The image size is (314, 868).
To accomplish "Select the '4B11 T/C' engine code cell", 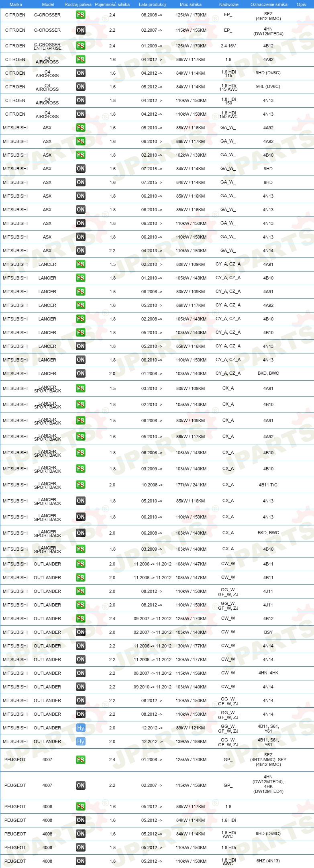I will click(x=268, y=485).
